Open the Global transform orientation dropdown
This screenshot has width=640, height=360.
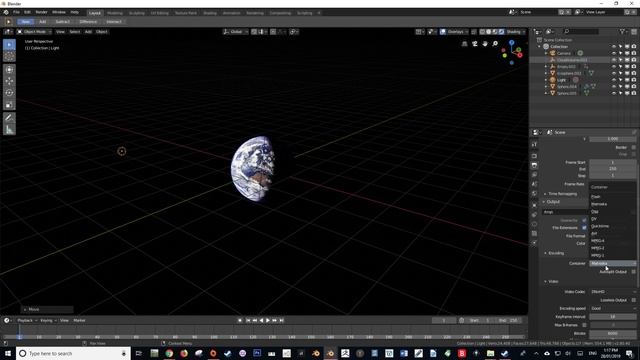click(x=236, y=32)
